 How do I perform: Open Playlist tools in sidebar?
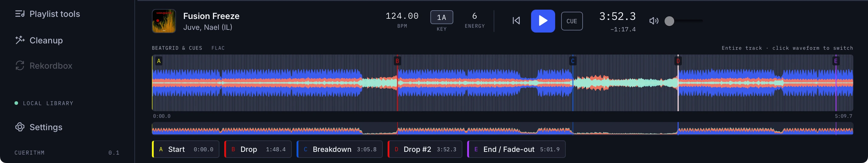coord(48,14)
